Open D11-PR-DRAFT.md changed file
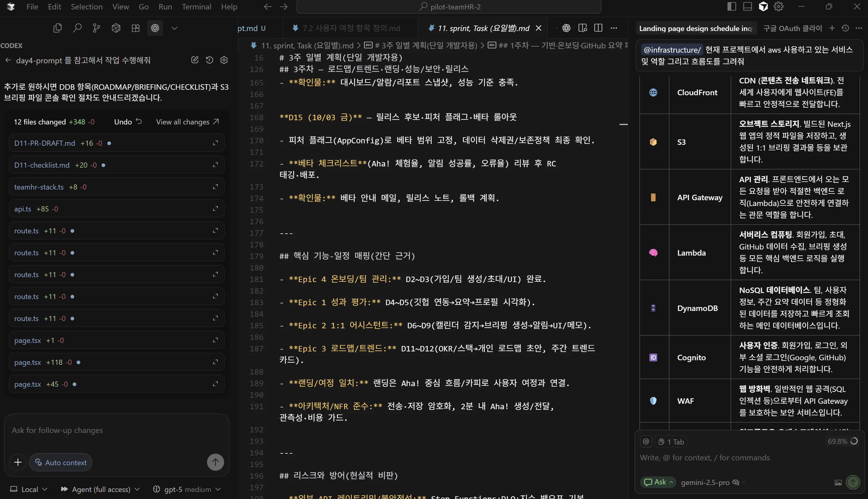Screen dimensions: 868x499 click(x=116, y=143)
